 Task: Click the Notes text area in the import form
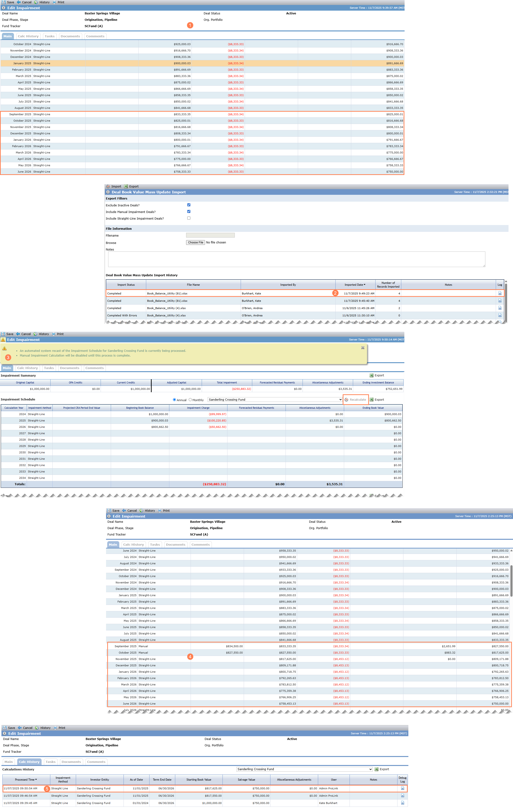pos(297,259)
